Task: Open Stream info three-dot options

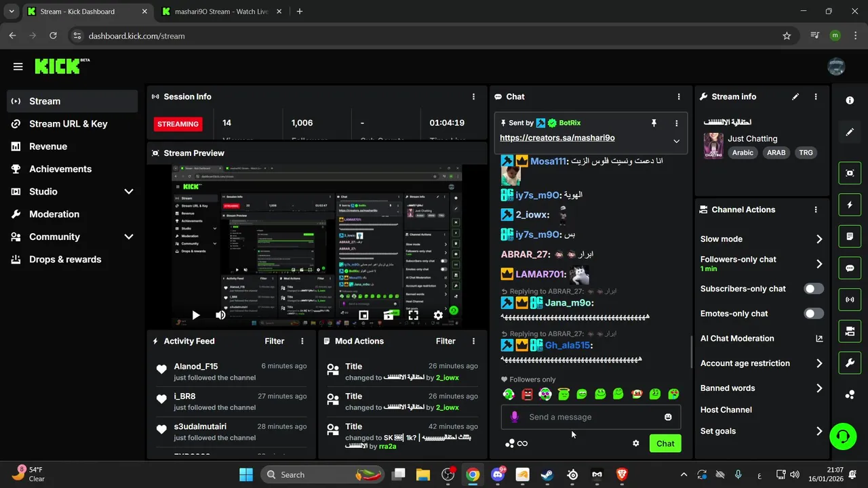Action: [x=816, y=97]
